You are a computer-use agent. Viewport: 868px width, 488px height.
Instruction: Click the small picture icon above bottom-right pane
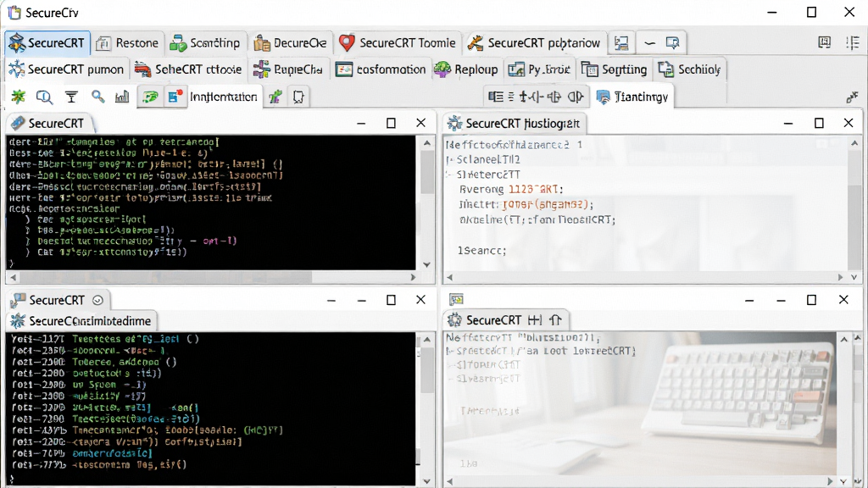(x=456, y=300)
